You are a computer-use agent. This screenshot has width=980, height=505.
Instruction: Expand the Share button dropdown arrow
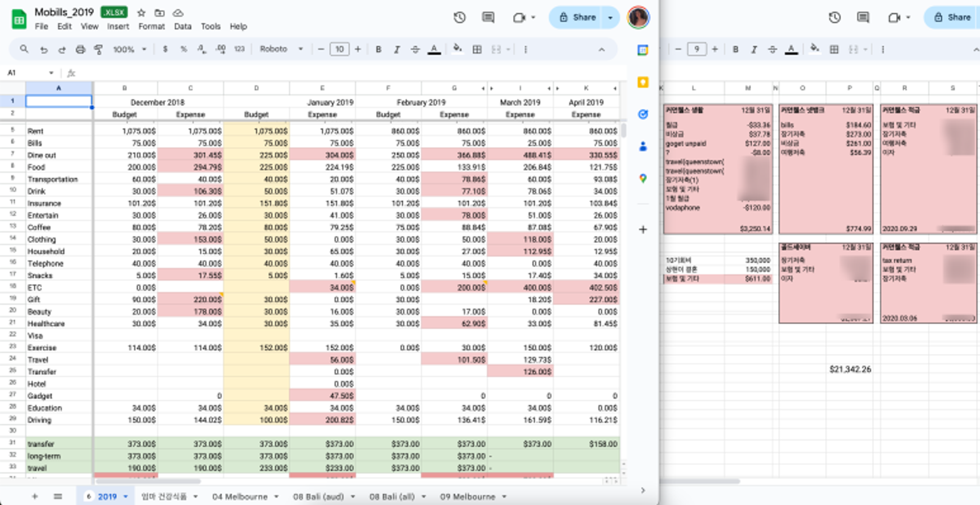click(610, 18)
